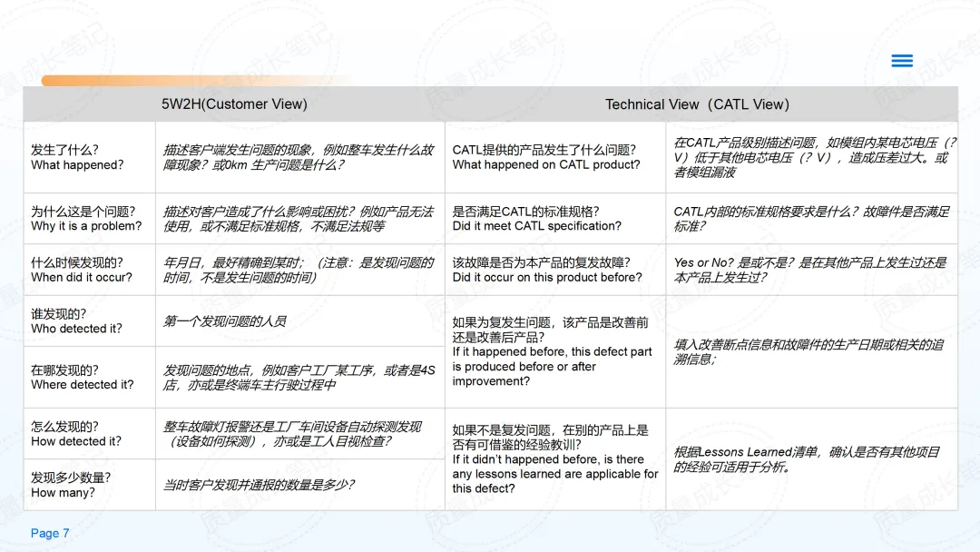Select the '5W2H(Customer View)' header
980x552 pixels.
[234, 103]
